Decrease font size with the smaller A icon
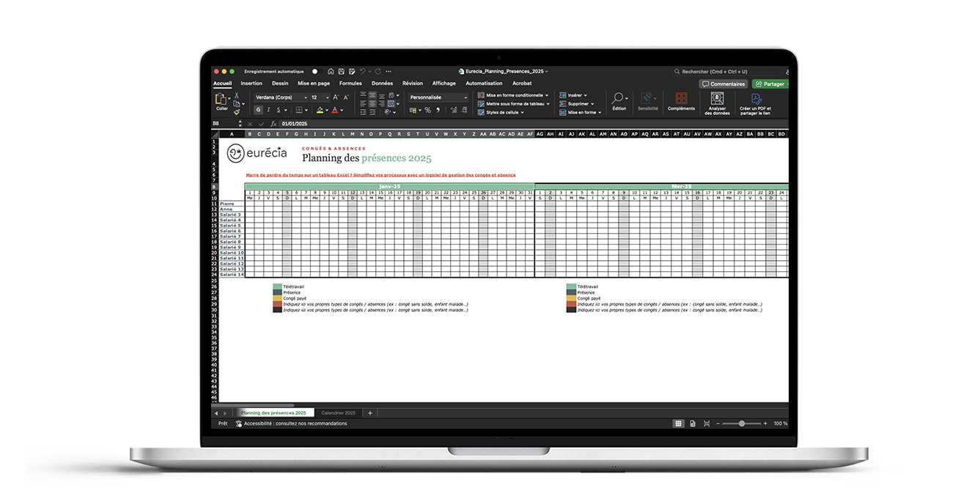 tap(346, 97)
